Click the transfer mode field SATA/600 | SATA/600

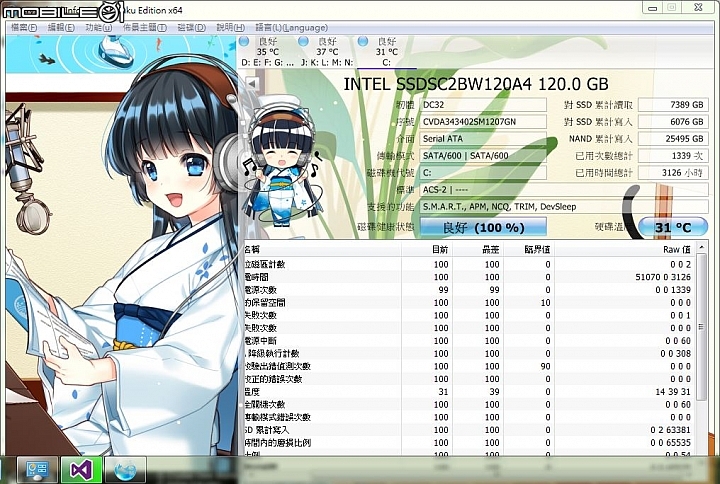(483, 156)
